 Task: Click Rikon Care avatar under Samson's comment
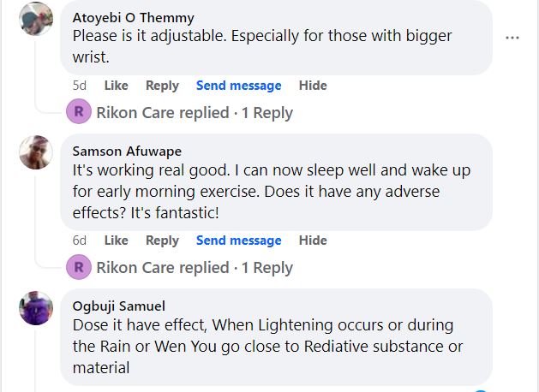click(79, 267)
